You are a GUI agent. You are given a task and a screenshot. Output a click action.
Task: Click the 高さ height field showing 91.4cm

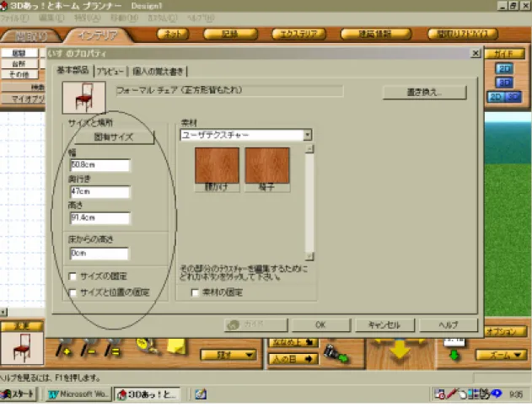click(99, 217)
